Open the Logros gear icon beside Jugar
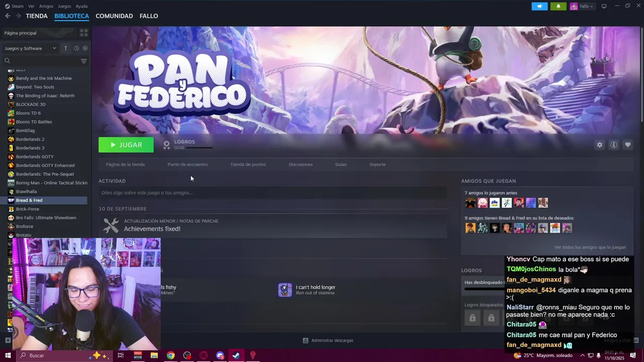This screenshot has height=362, width=644. click(167, 145)
